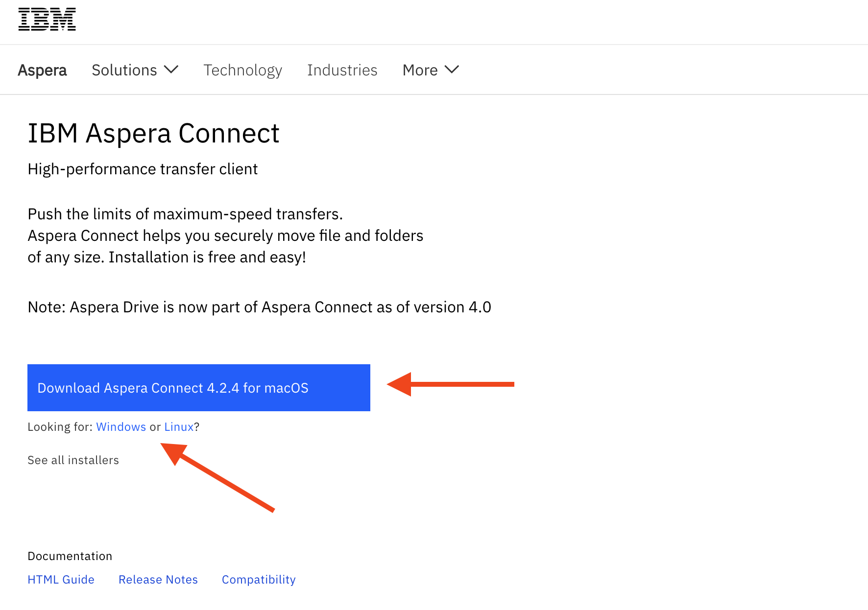Viewport: 868px width, 610px height.
Task: View the Release Notes
Action: (158, 580)
